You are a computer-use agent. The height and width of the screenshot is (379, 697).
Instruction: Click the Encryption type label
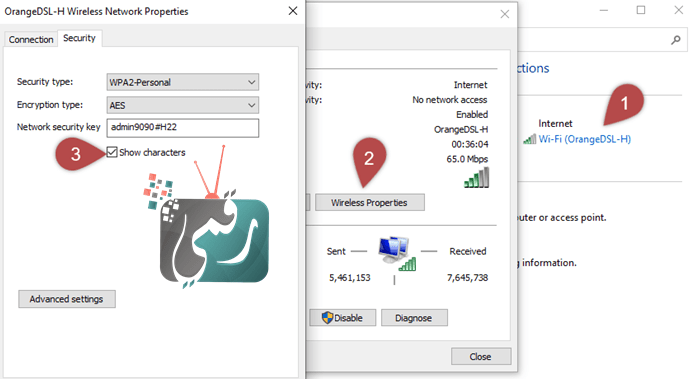[50, 105]
